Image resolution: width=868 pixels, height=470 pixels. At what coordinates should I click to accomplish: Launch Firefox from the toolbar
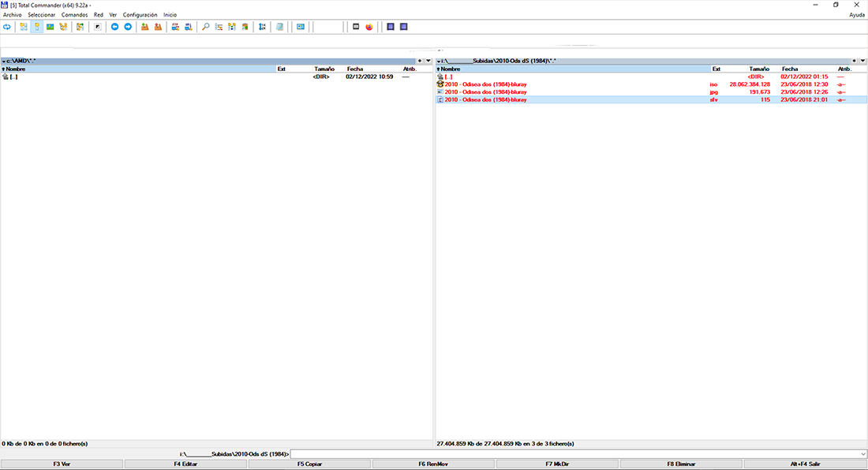point(369,27)
